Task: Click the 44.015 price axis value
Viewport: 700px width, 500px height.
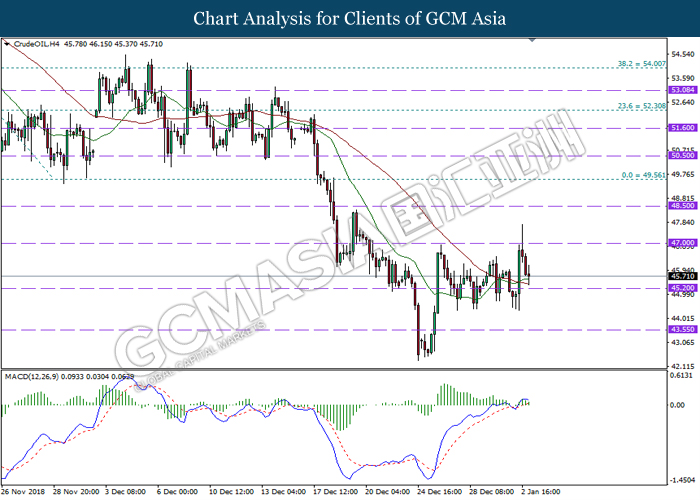Action: (x=683, y=318)
